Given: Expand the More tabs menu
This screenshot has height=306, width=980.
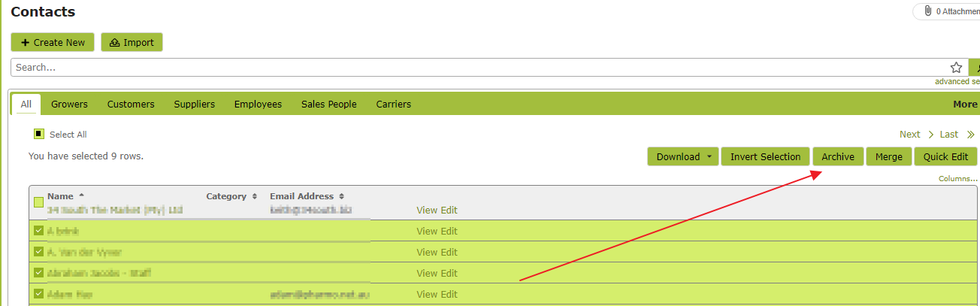Looking at the screenshot, I should pyautogui.click(x=966, y=105).
